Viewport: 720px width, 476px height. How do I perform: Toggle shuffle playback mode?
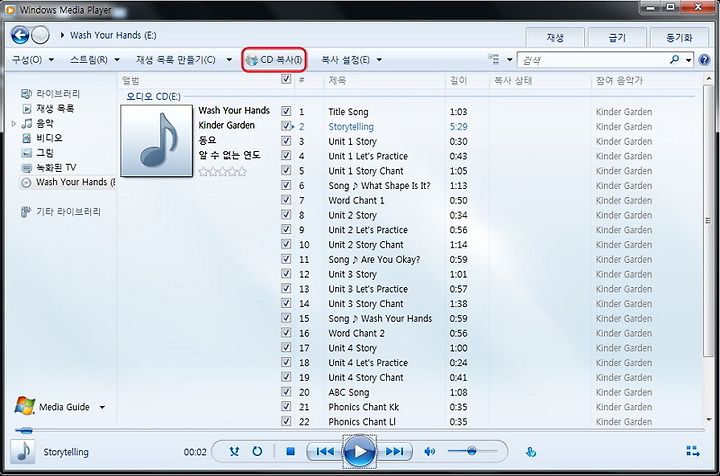tap(234, 452)
